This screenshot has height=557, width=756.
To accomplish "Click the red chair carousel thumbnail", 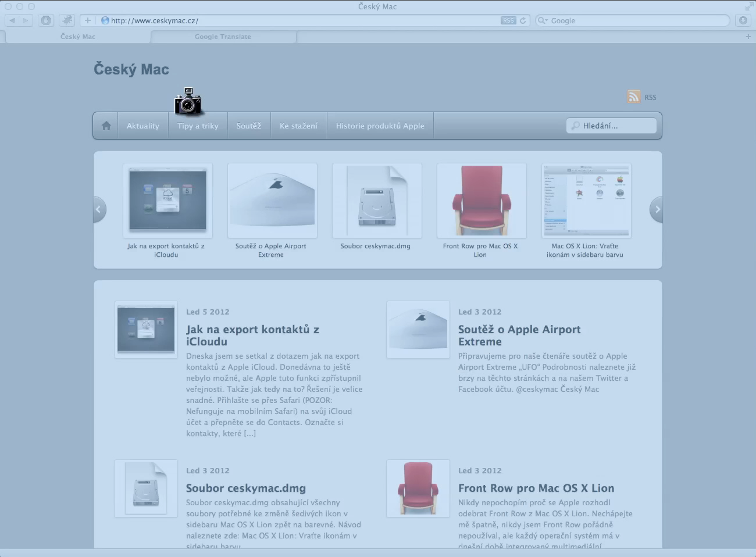I will point(481,201).
